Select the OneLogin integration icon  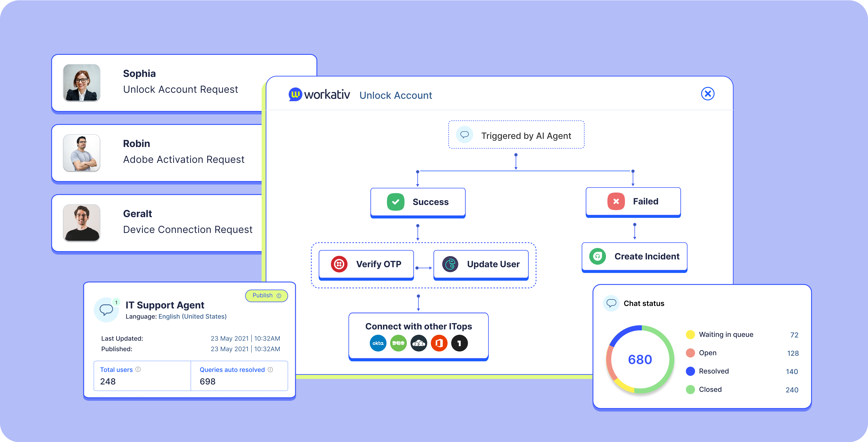coord(460,343)
